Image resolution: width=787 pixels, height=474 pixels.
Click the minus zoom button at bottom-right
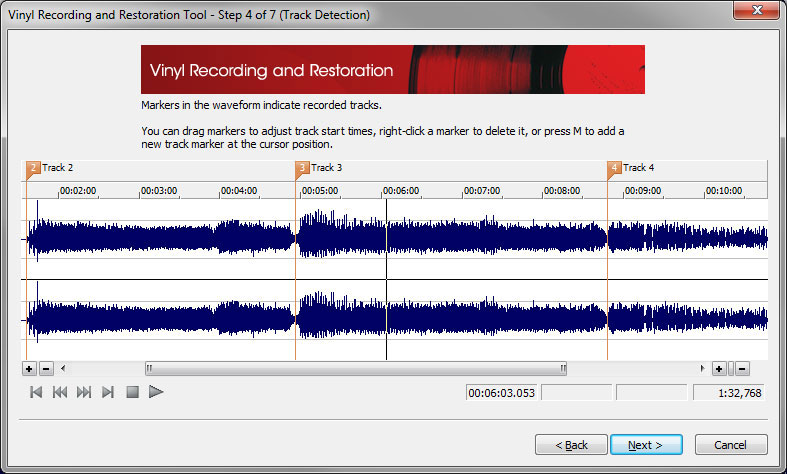[742, 369]
